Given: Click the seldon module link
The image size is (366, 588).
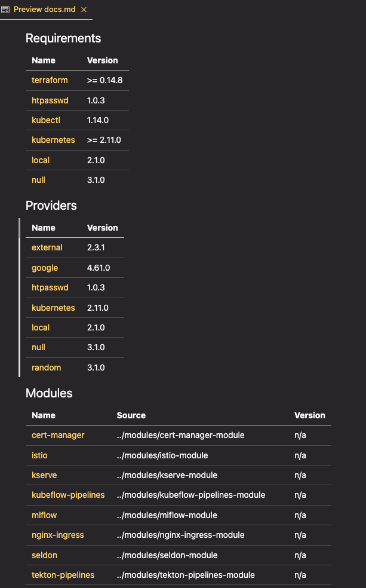Looking at the screenshot, I should pos(45,555).
